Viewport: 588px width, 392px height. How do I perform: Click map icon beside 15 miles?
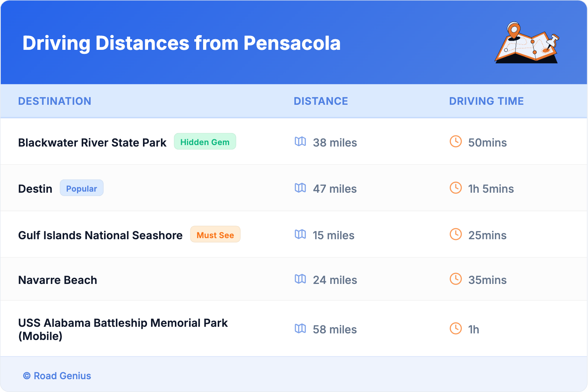(x=300, y=234)
